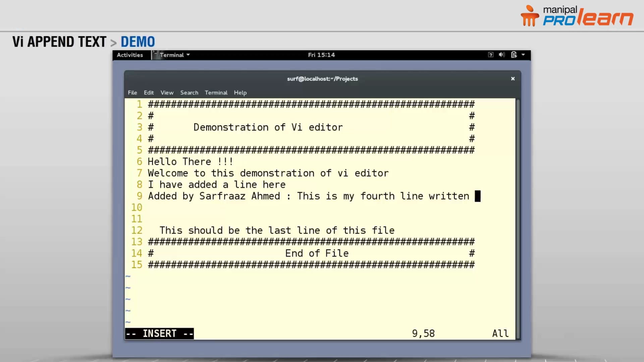Open the Search menu
Screen dimensions: 644x362
[x=189, y=93]
